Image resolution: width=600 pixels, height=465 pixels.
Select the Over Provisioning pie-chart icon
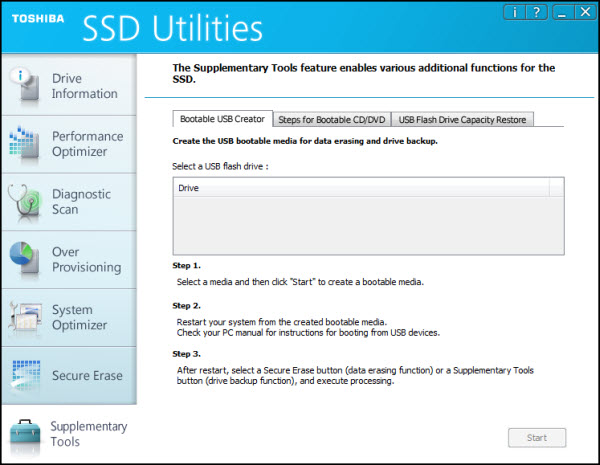pos(24,259)
